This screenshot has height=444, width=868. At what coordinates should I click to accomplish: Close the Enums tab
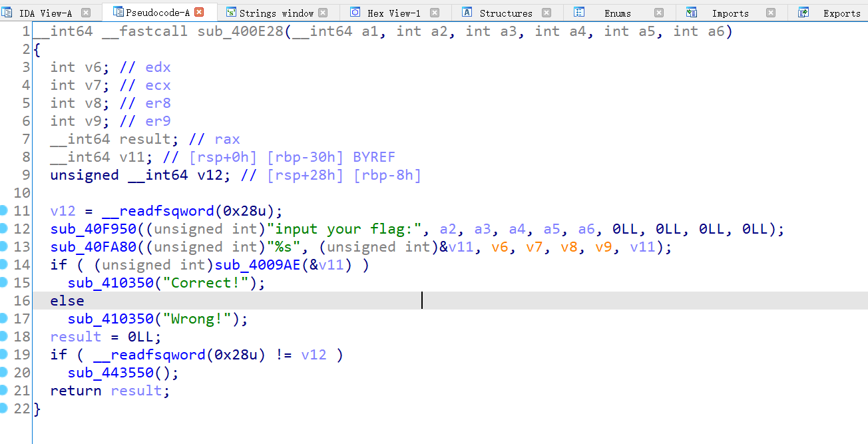(x=659, y=11)
